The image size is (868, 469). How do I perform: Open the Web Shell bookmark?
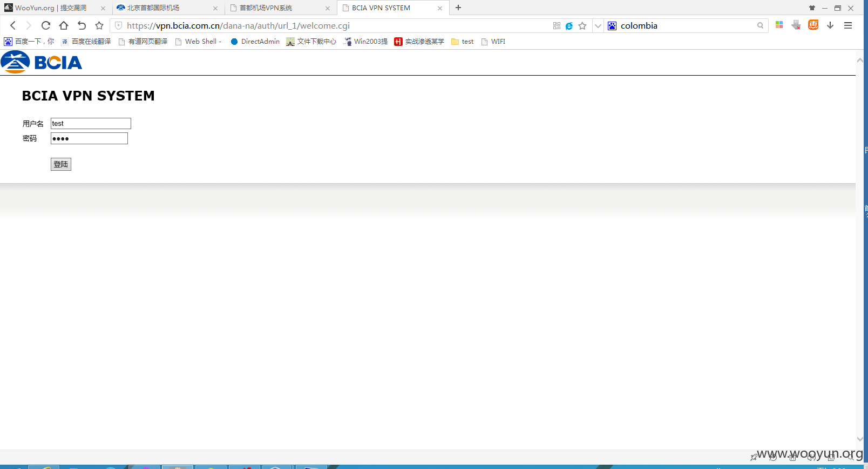click(x=198, y=42)
